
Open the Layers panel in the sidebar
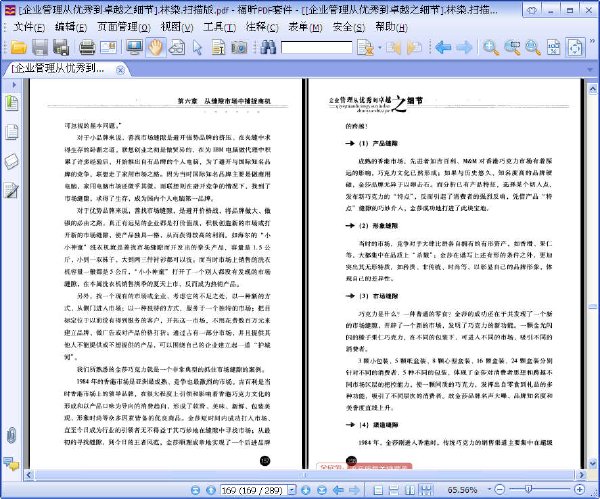[x=11, y=161]
